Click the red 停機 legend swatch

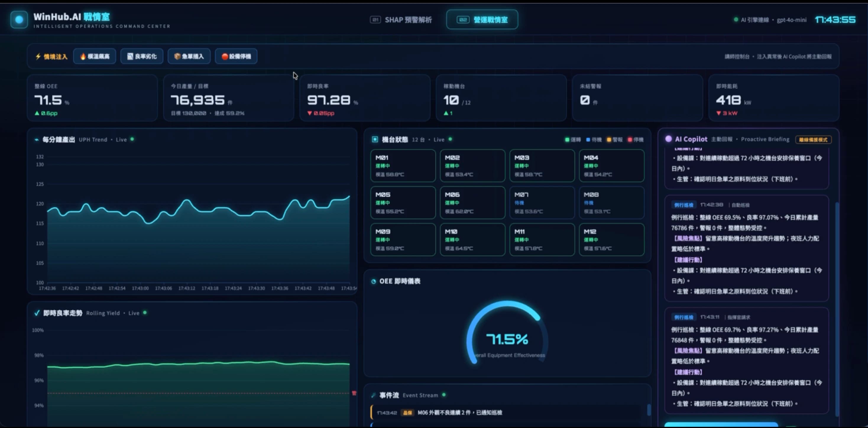(630, 140)
